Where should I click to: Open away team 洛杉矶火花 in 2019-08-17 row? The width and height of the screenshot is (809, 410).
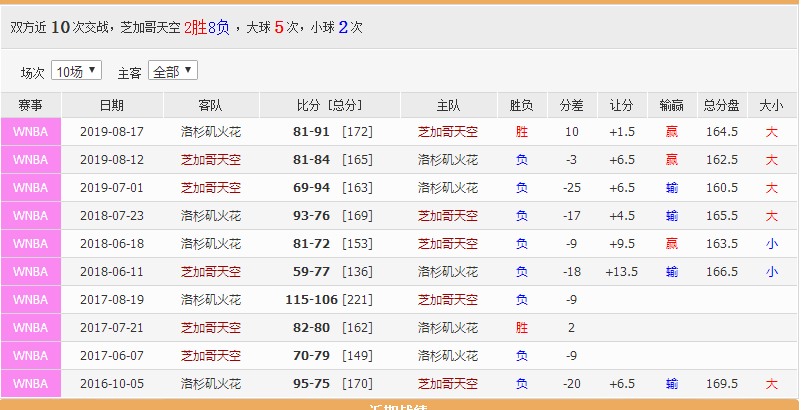pos(211,132)
